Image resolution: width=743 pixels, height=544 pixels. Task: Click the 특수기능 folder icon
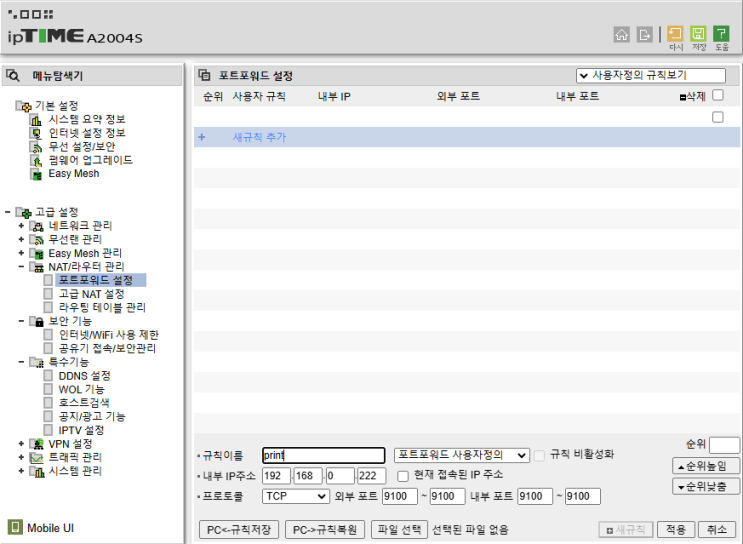click(36, 363)
